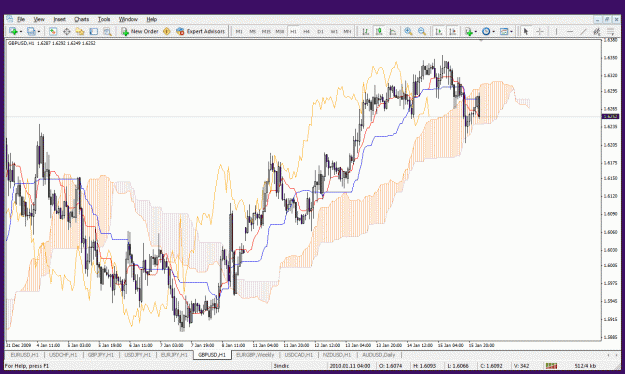
Task: Switch to the GBPJPY,H1 chart tab
Action: coord(100,355)
